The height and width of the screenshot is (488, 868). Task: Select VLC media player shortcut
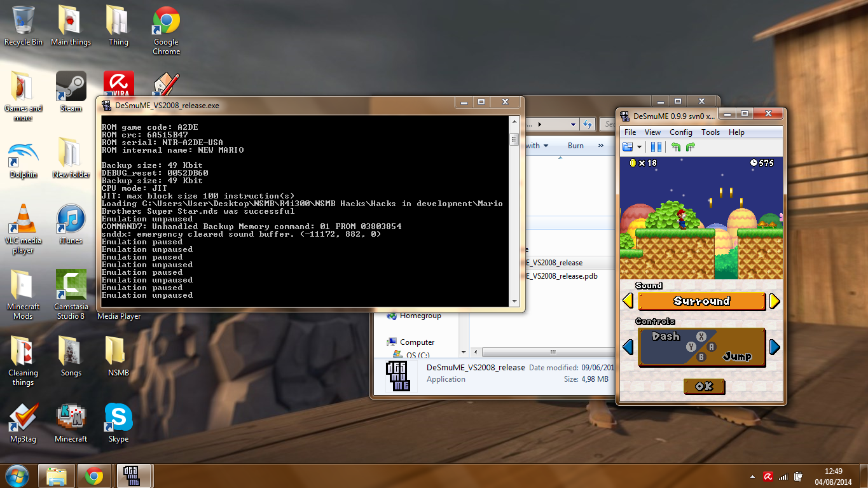pyautogui.click(x=23, y=229)
